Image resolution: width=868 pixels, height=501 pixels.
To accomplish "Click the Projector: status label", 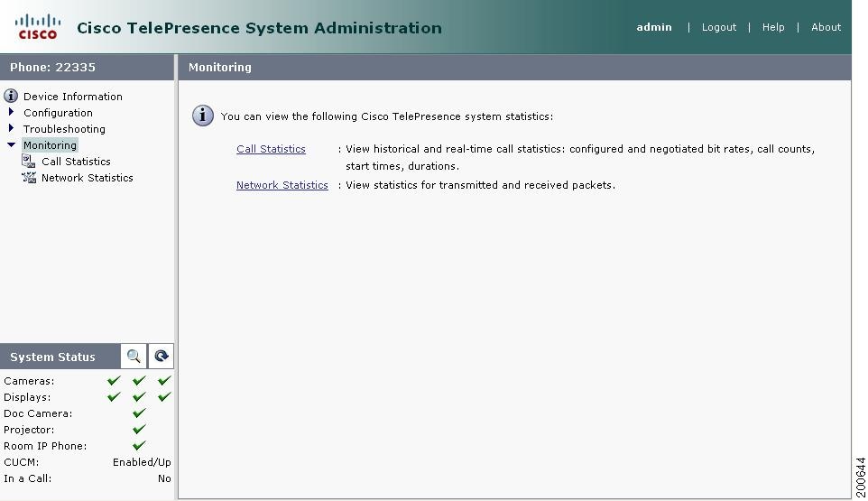I will click(29, 430).
